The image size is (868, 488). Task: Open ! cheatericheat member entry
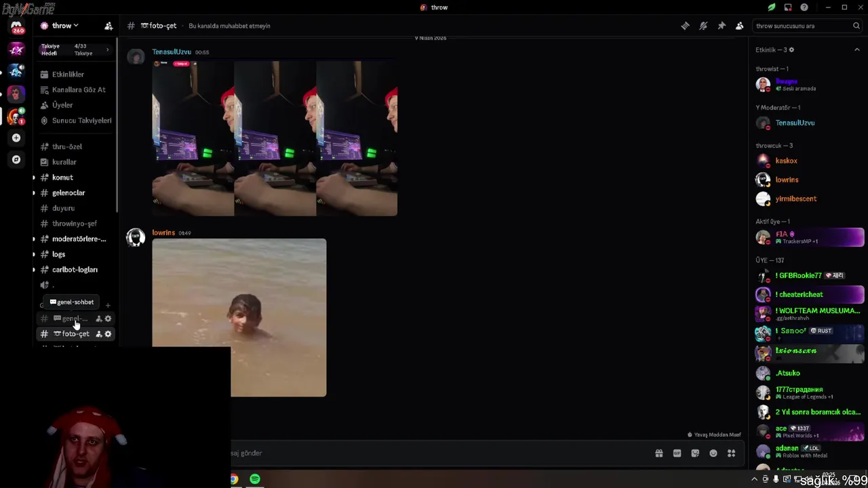coord(810,295)
